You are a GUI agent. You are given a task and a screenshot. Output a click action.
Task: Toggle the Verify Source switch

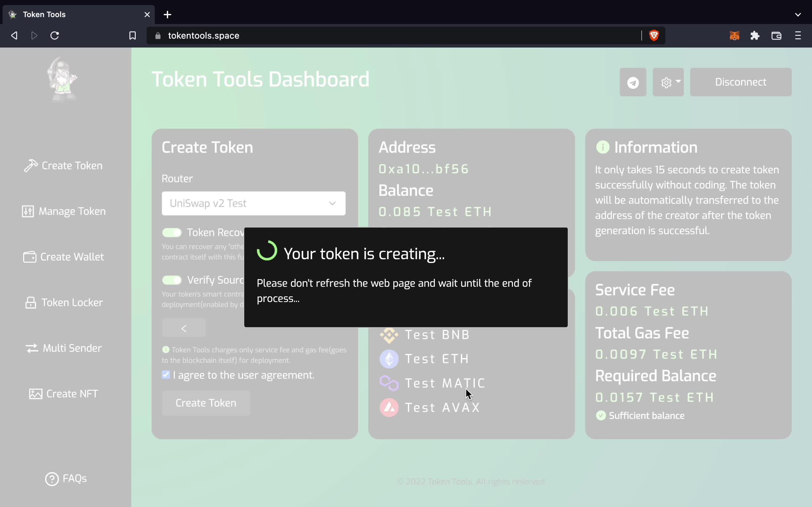click(172, 280)
